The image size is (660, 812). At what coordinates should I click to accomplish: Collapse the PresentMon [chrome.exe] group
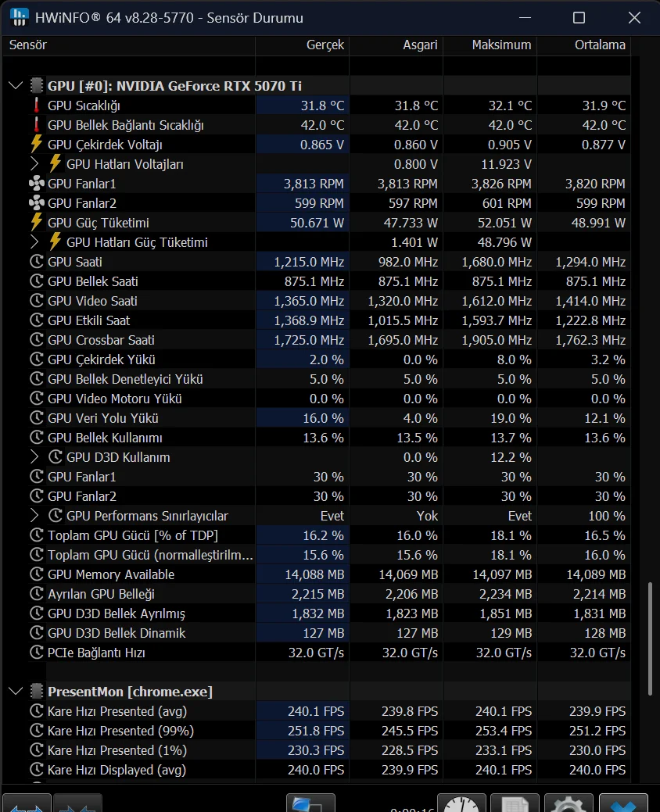16,692
